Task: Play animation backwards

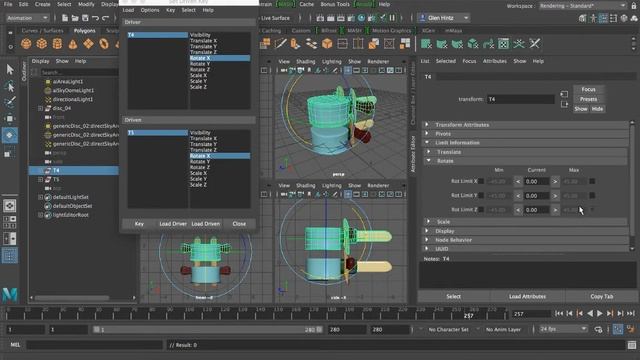Action: point(590,313)
